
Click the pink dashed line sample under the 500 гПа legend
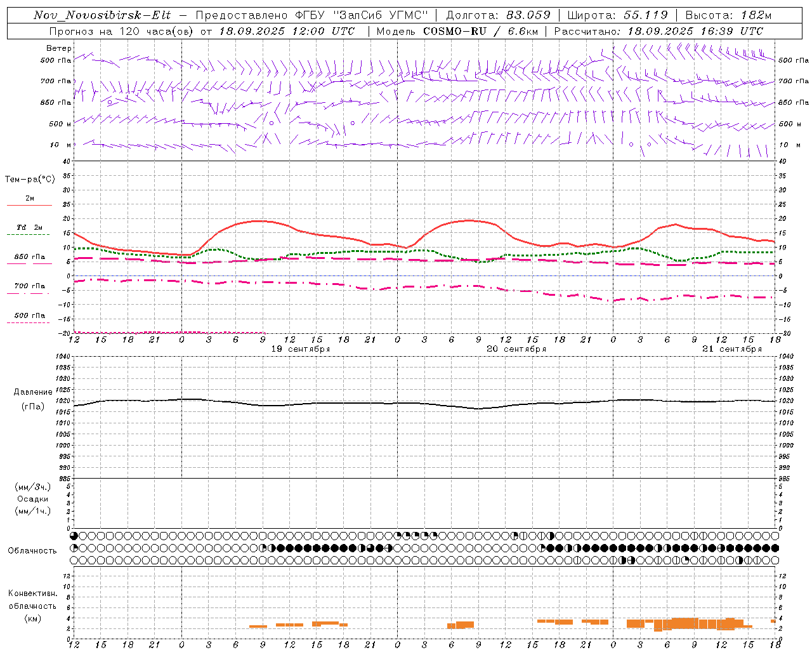pyautogui.click(x=28, y=323)
